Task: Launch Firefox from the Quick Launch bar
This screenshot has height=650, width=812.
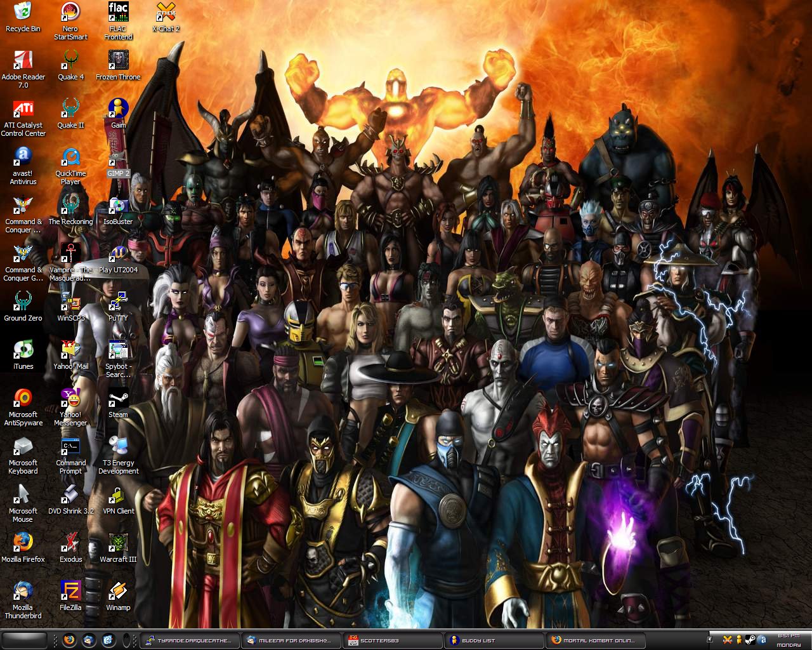Action: tap(69, 640)
